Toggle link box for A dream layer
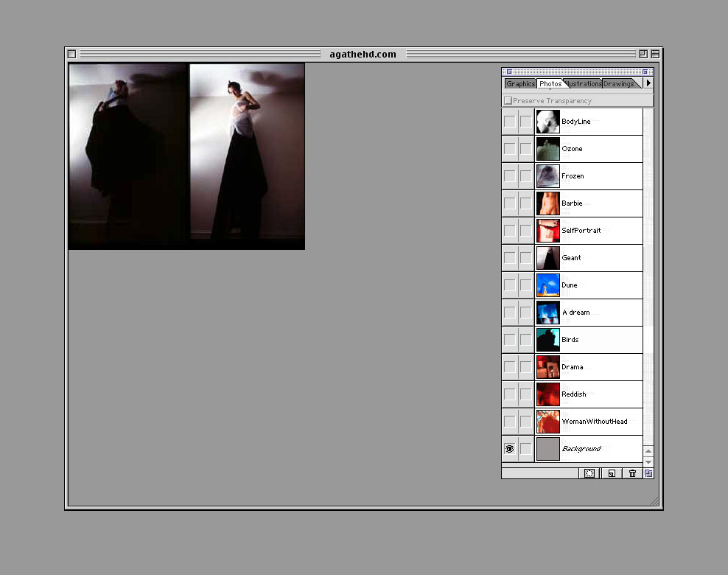 click(525, 313)
